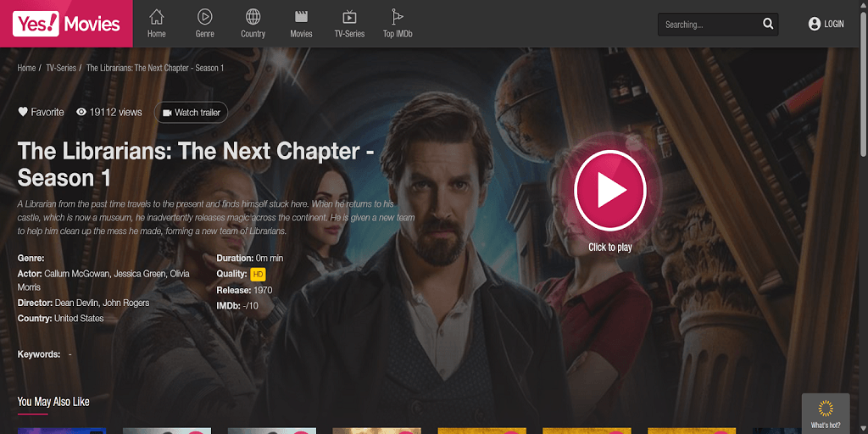Open the Movies clapperboard icon
The image size is (868, 434).
pos(301,17)
